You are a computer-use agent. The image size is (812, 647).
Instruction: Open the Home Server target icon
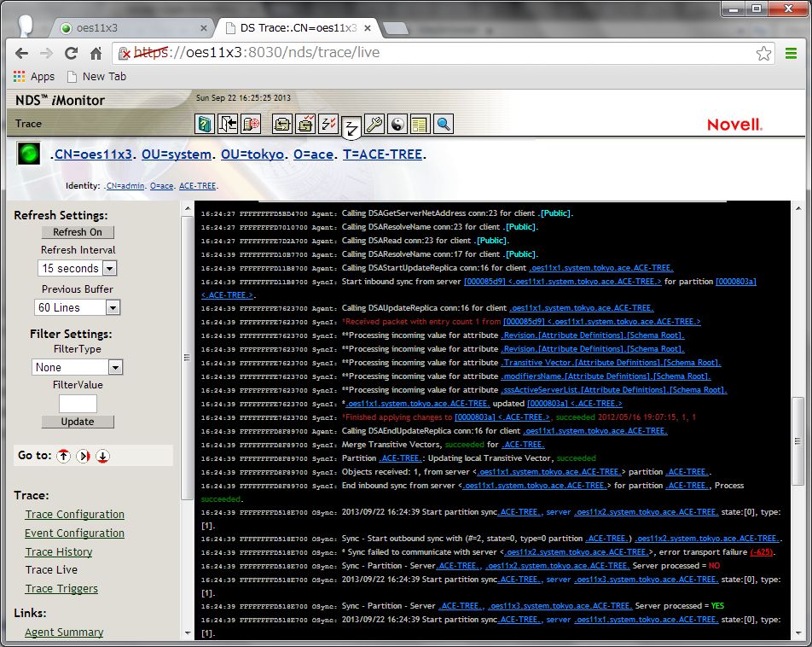pos(251,125)
